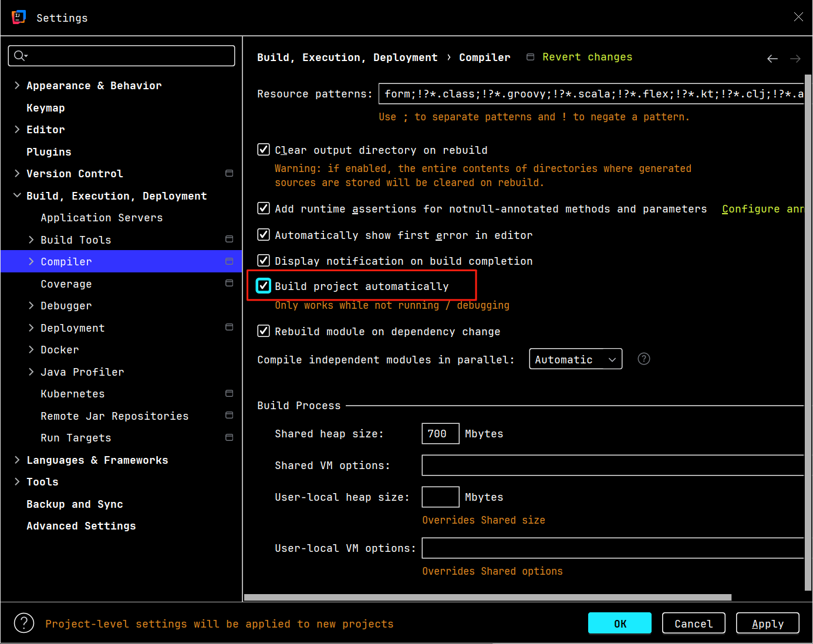Click the back navigation arrow icon
This screenshot has width=813, height=644.
point(772,59)
